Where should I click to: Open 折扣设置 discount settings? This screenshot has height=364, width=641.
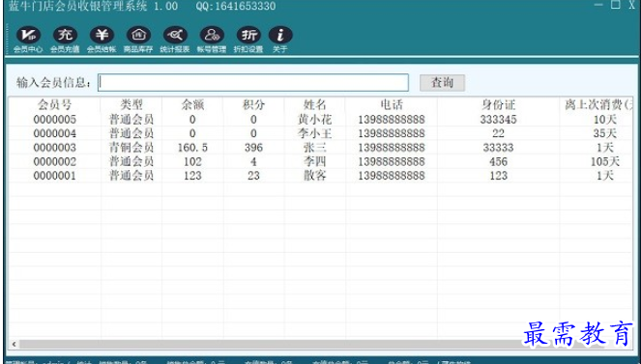coord(248,40)
